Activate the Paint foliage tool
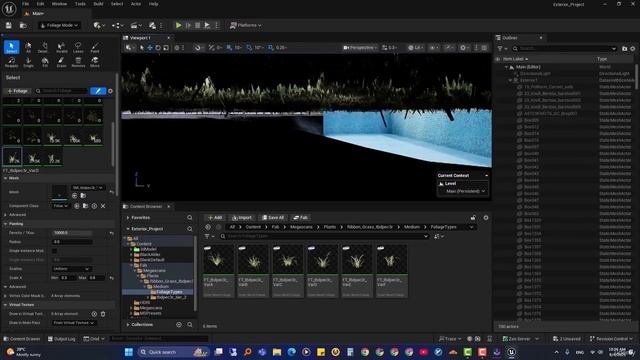Screen dimensions: 640x360 pyautogui.click(x=95, y=47)
